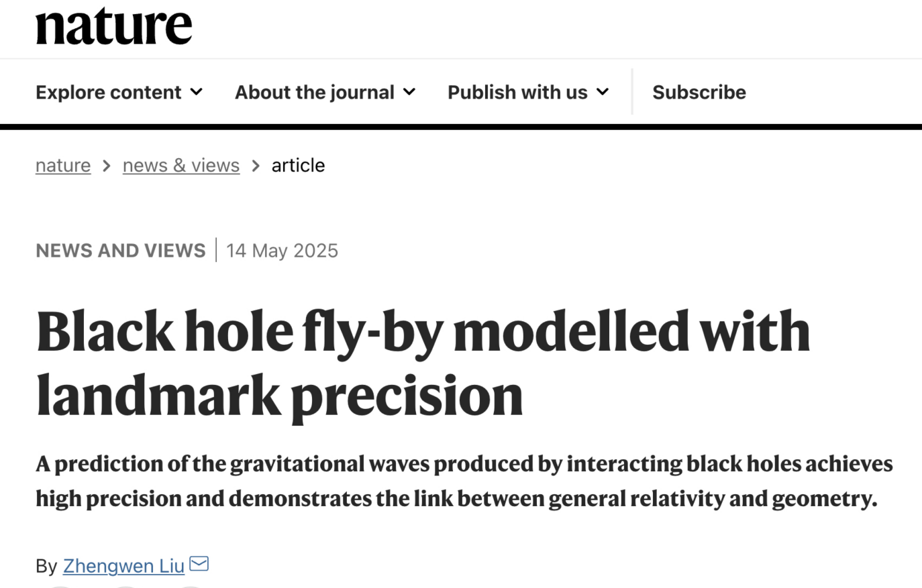
Task: Expand the About the journal chevron arrow
Action: click(409, 92)
